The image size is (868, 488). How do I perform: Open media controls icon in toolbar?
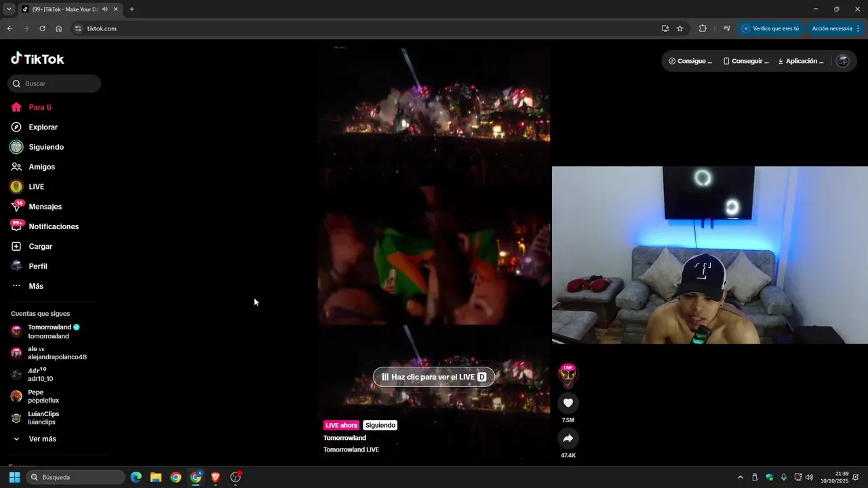click(726, 28)
